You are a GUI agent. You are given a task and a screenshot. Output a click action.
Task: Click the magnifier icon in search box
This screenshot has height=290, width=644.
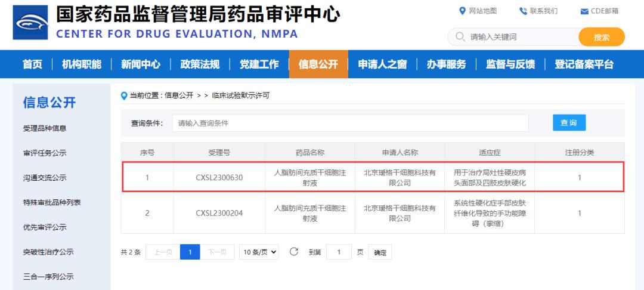click(460, 37)
